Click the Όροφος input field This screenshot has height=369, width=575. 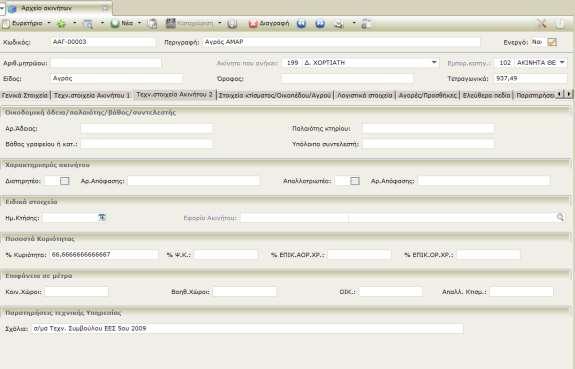pos(347,78)
